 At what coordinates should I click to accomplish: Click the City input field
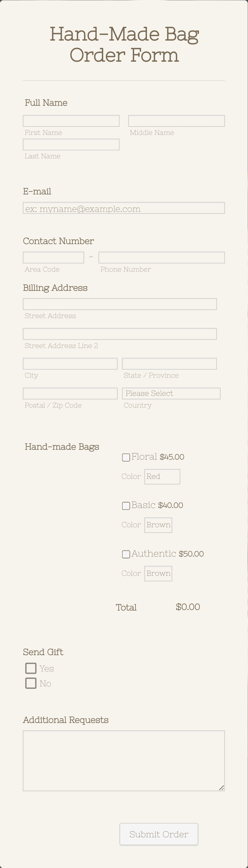point(70,363)
